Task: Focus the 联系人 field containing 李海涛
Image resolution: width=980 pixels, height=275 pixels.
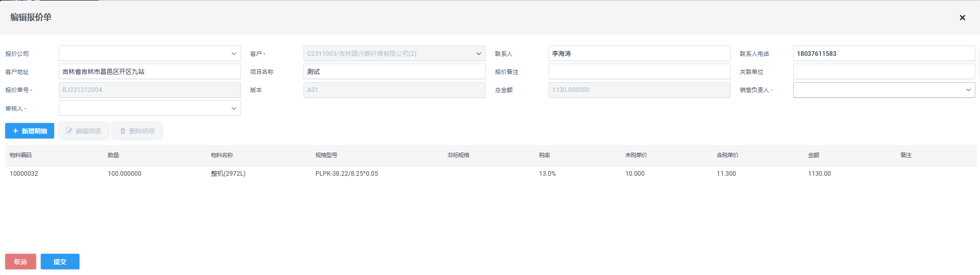Action: pos(639,53)
